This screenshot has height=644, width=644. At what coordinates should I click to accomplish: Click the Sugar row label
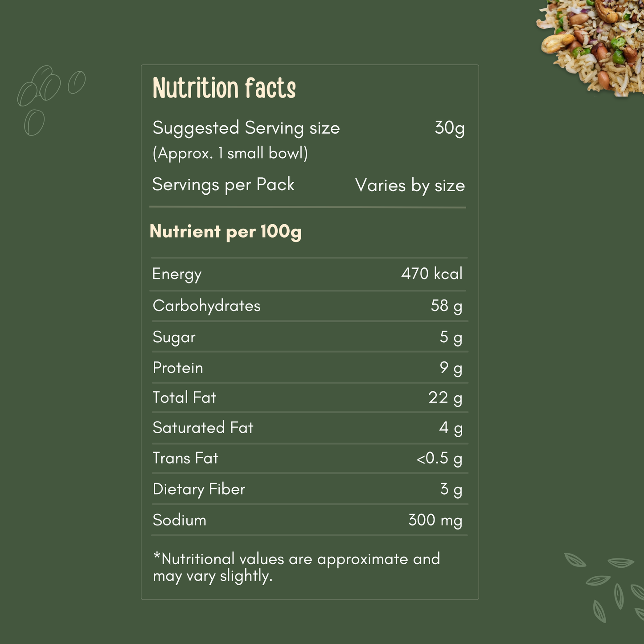pyautogui.click(x=174, y=337)
